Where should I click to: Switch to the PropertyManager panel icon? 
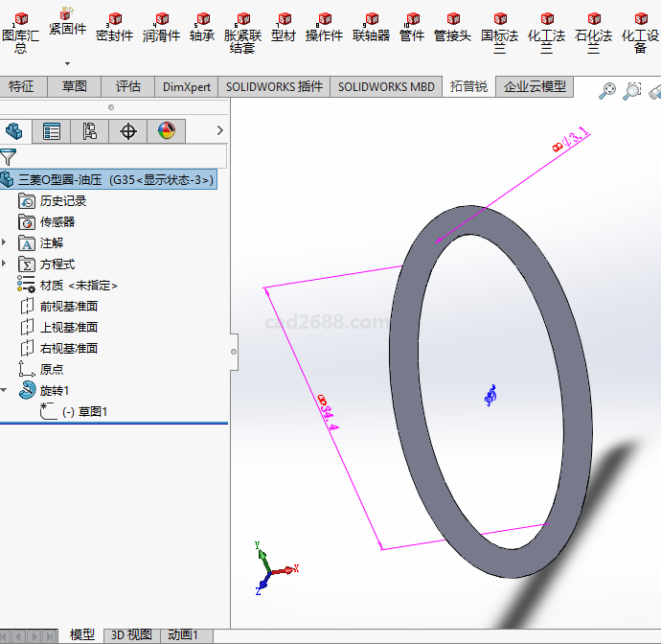52,131
